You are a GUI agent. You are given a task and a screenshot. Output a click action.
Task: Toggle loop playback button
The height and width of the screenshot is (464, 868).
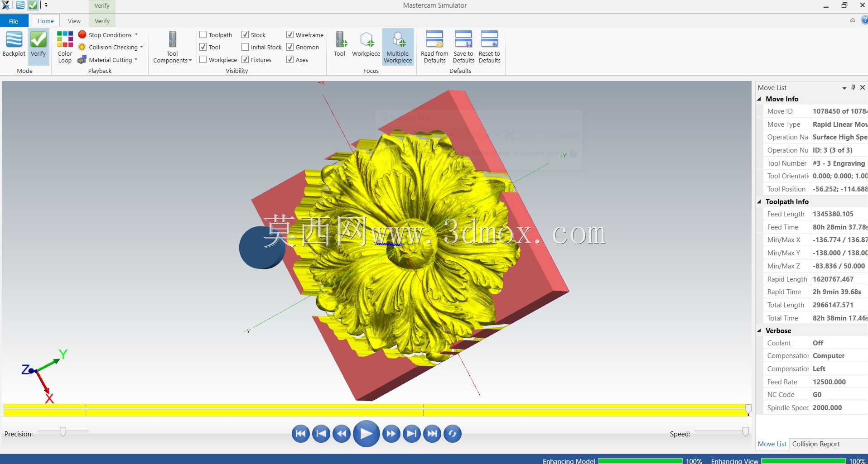[x=453, y=434]
